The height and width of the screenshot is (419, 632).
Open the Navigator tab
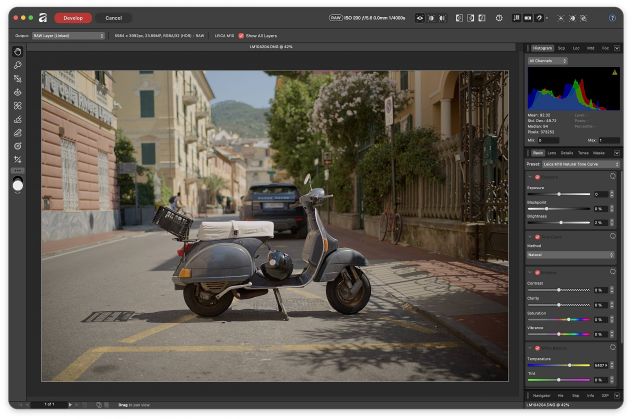[x=541, y=396]
